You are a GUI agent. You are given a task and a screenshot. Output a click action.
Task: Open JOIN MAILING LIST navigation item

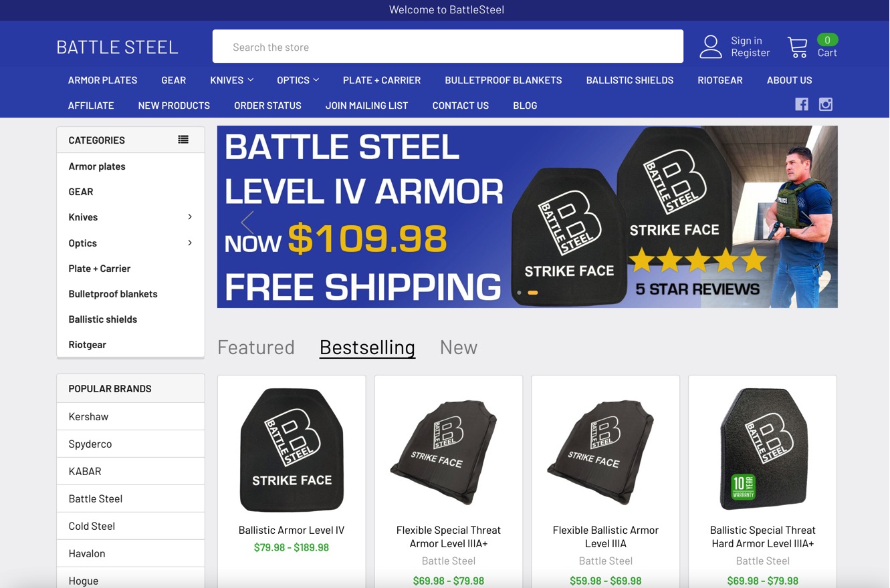[366, 106]
